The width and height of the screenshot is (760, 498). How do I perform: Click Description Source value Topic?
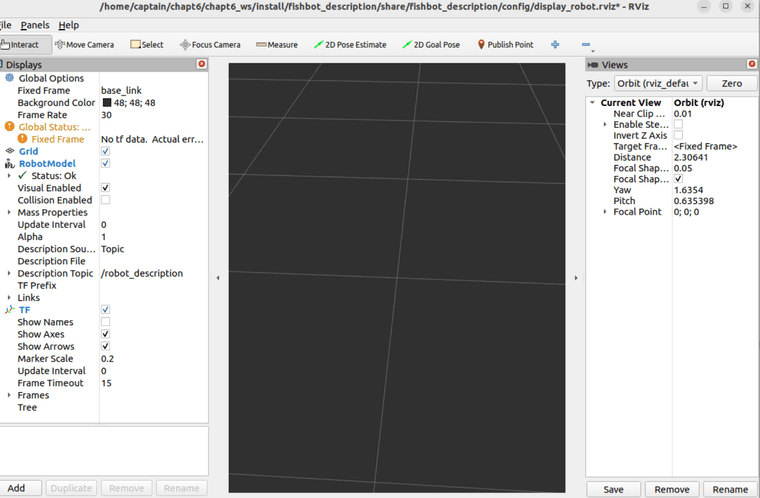112,249
